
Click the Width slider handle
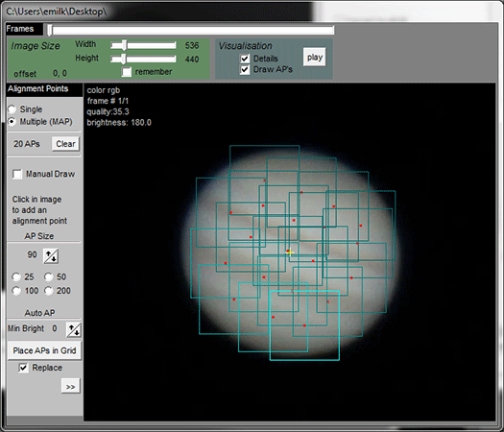(124, 45)
